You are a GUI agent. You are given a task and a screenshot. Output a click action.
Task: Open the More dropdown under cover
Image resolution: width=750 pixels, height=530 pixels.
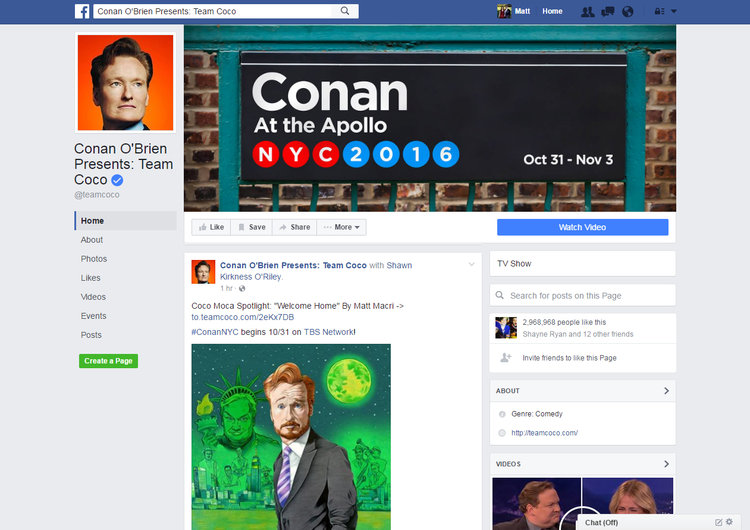(x=342, y=227)
